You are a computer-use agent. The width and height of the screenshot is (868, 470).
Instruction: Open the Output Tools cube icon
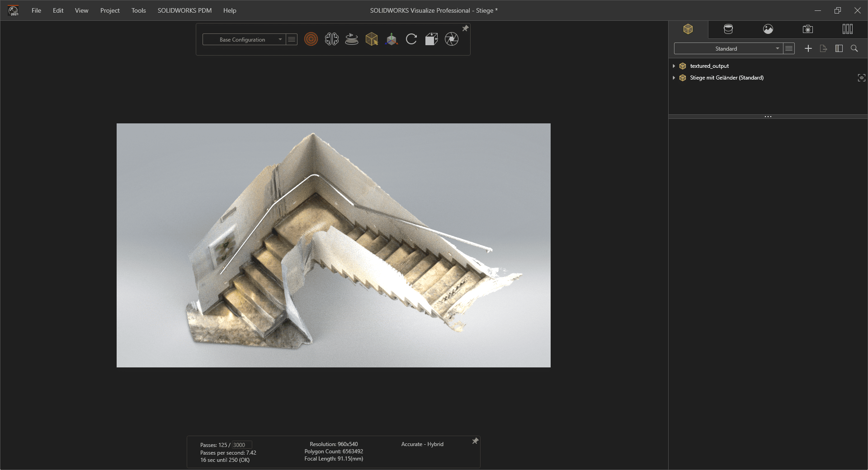(431, 39)
